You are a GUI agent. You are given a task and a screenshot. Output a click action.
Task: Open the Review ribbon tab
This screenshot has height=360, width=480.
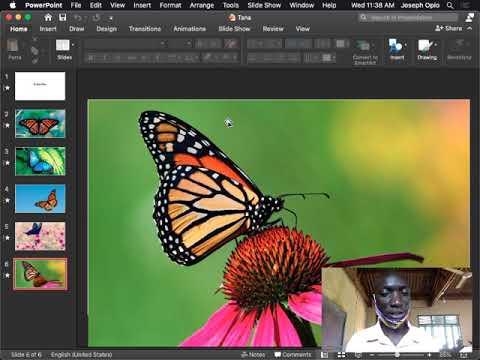(273, 29)
